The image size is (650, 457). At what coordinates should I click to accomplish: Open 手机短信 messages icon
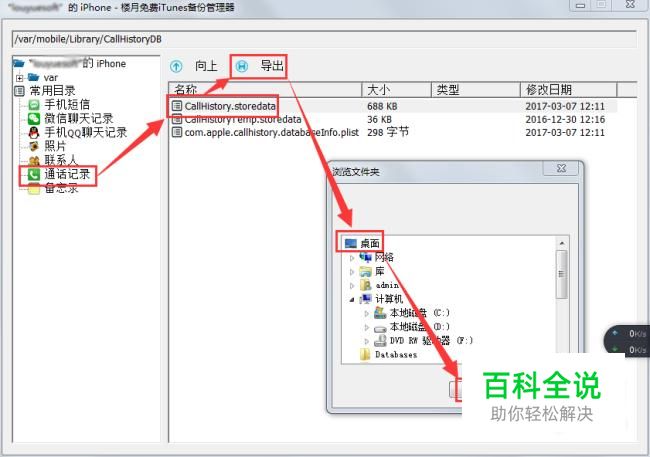(34, 105)
